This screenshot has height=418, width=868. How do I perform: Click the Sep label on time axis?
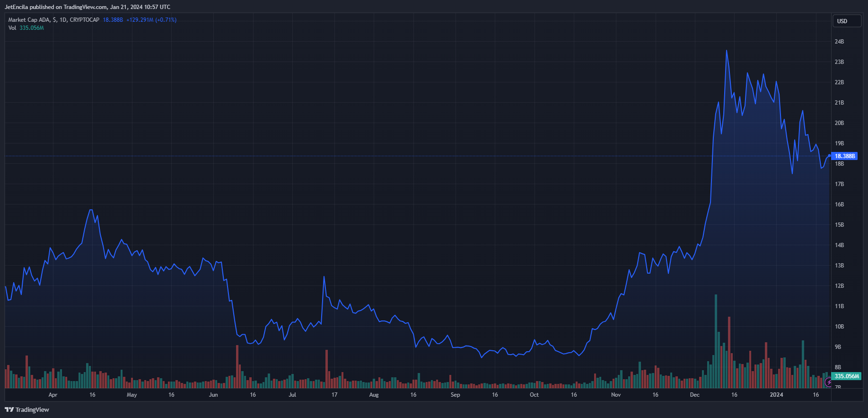pyautogui.click(x=455, y=395)
